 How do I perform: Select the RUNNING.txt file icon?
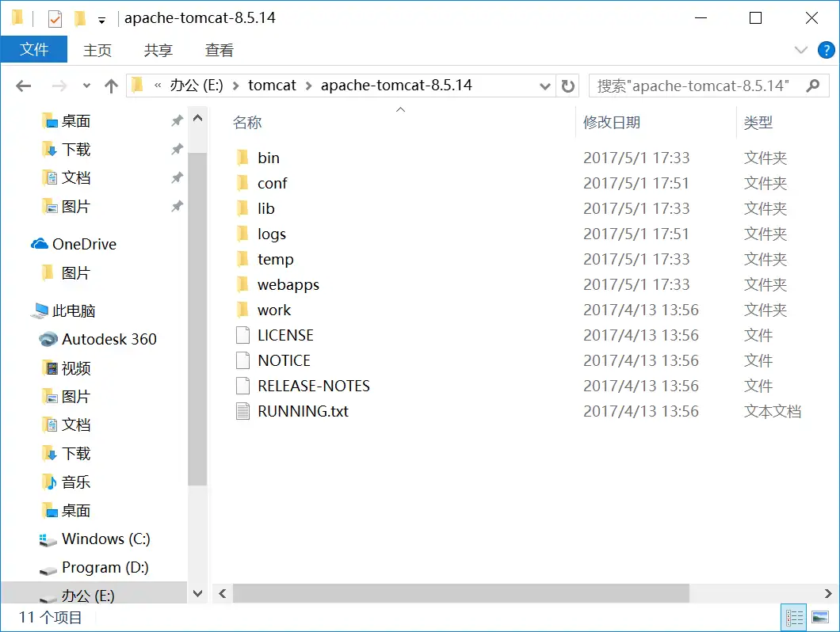[242, 411]
